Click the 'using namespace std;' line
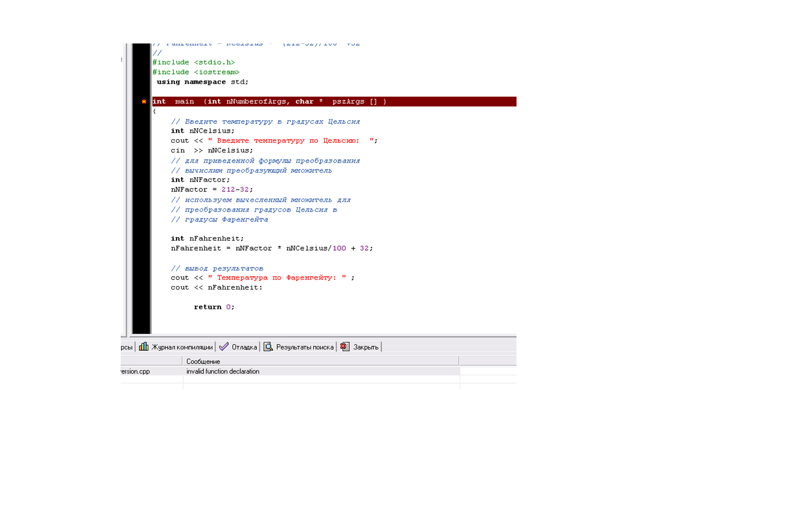812x508 pixels. point(202,82)
